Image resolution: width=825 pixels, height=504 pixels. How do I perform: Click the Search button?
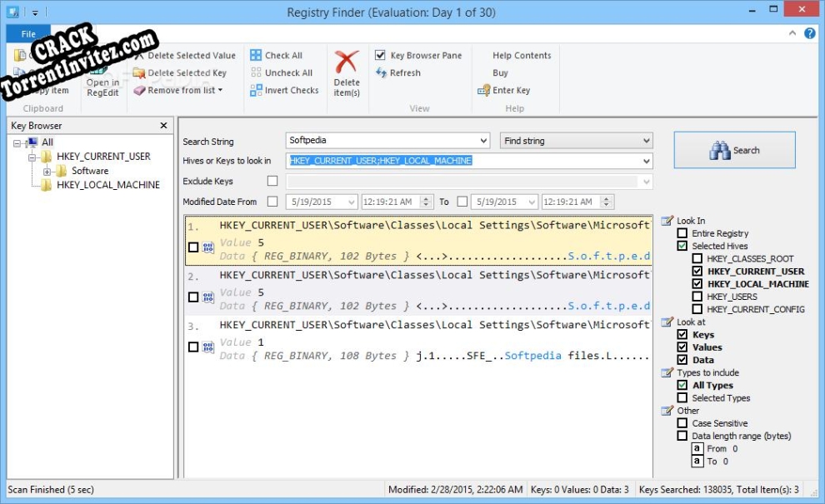click(x=734, y=150)
